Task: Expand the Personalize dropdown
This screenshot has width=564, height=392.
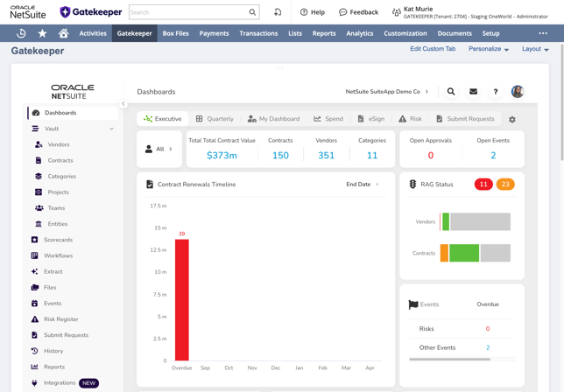Action: 488,49
